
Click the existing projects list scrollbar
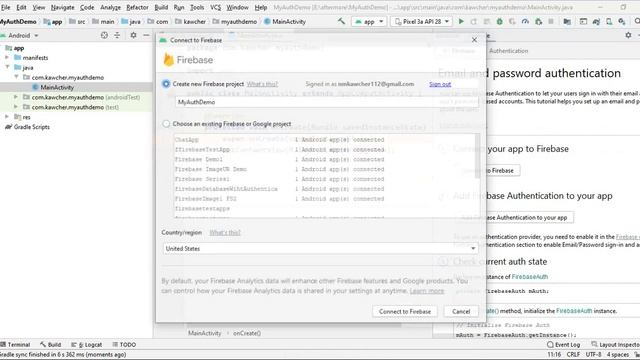coord(478,156)
